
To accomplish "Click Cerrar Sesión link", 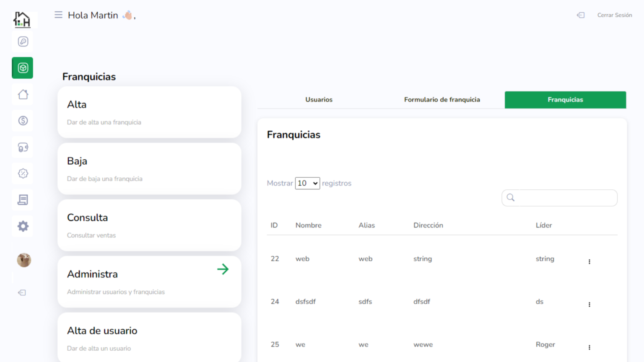I will (x=614, y=15).
